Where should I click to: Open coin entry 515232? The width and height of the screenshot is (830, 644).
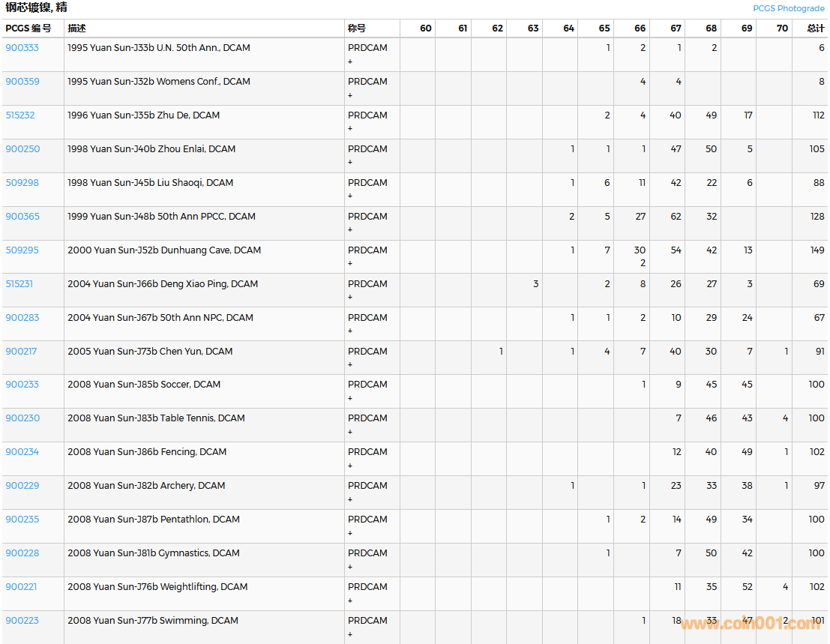pyautogui.click(x=20, y=115)
